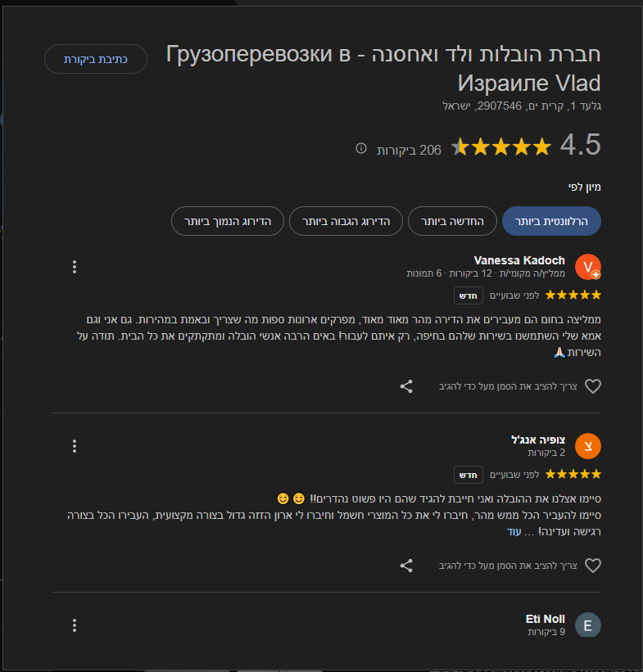Open צופיה אנג'ל's reviewer profile
Image resolution: width=643 pixels, height=672 pixels.
click(537, 440)
